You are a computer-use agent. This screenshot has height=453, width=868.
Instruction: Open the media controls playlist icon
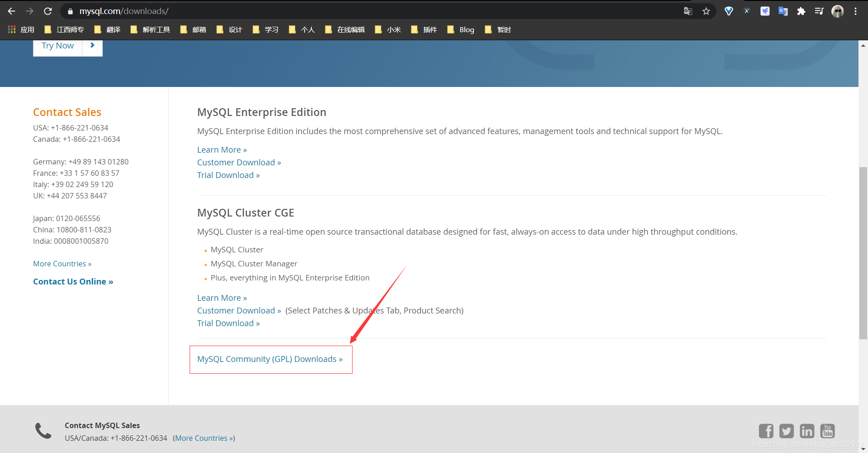(819, 11)
